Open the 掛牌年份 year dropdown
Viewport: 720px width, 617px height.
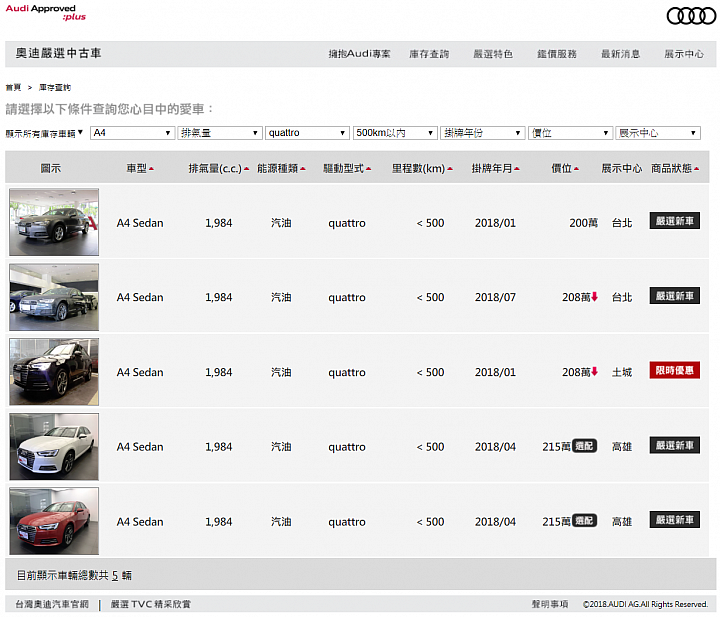point(483,133)
